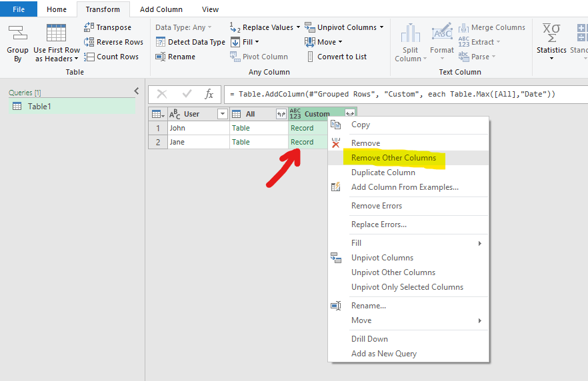Open the User column filter dropdown

click(223, 114)
